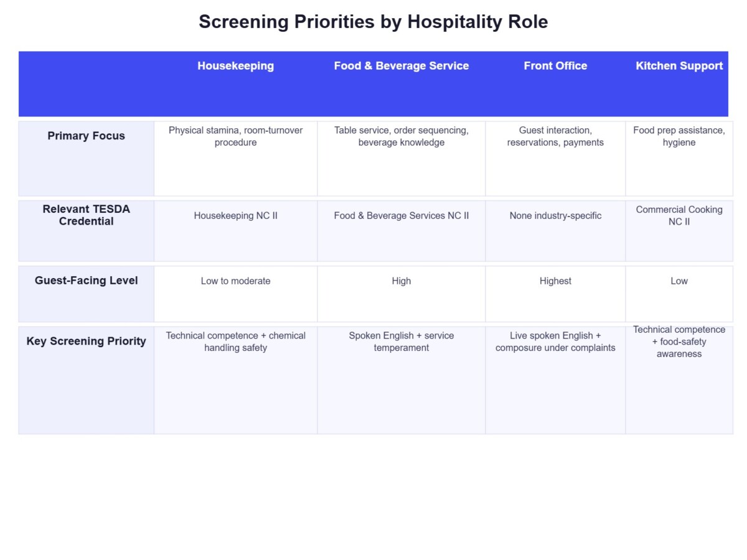Select the Front Office column header
747x560 pixels.
[x=555, y=84]
